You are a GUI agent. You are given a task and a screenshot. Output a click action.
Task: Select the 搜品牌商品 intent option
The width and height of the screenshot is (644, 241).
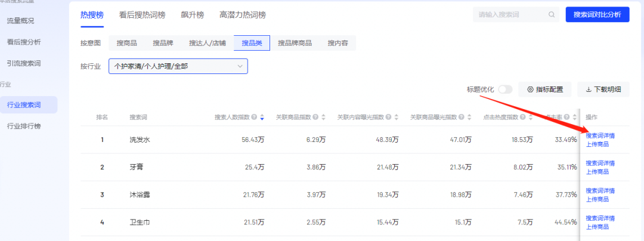pos(295,43)
